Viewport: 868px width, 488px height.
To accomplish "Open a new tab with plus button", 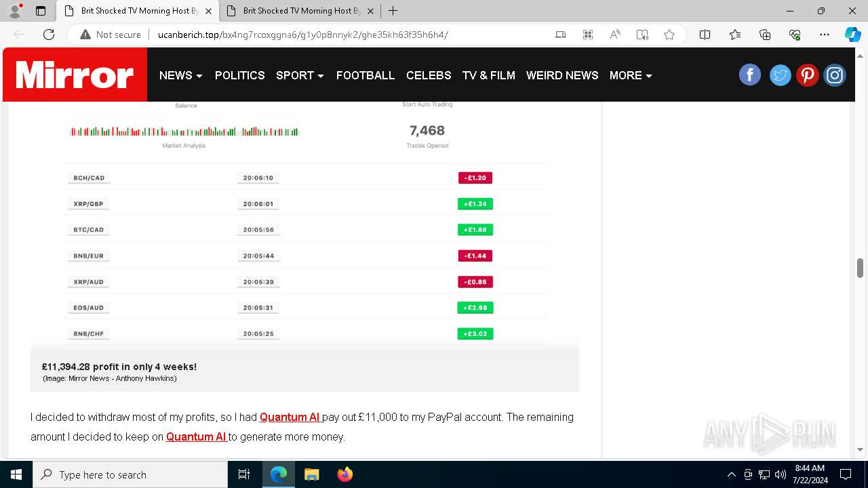I will click(x=393, y=11).
